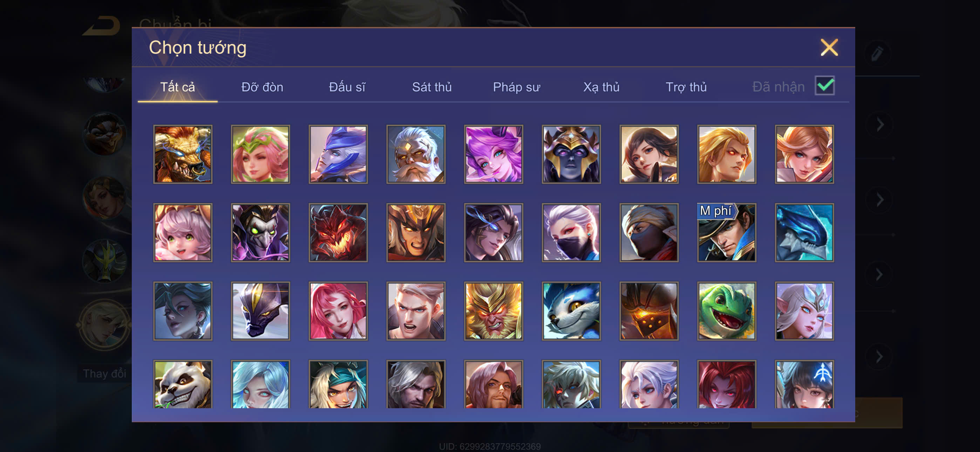Screen dimensions: 980x452
Task: Choose the pink-haired elf girl with green crown
Action: 261,154
